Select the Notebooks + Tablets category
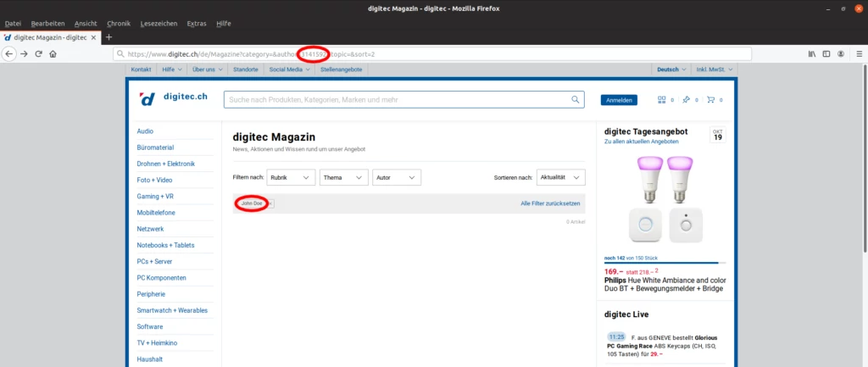The height and width of the screenshot is (367, 868). (x=165, y=245)
